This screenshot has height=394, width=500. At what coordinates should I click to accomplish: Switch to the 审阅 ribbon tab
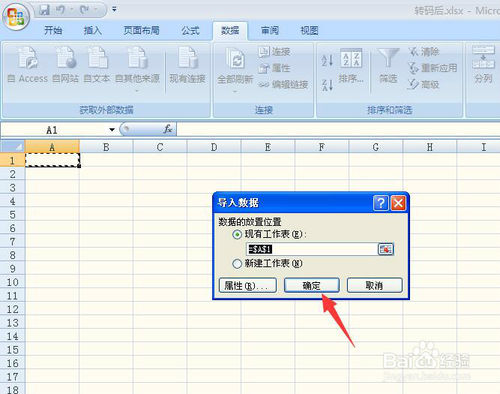click(x=270, y=31)
